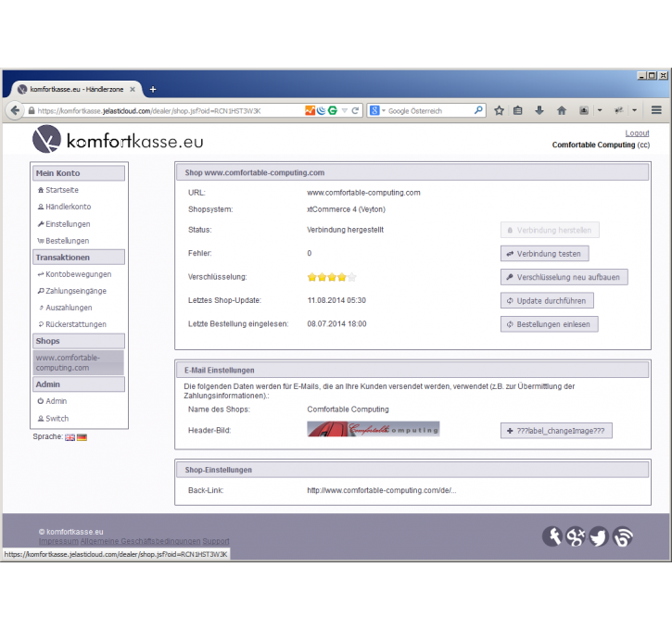The height and width of the screenshot is (630, 672).
Task: Switch language to English flag
Action: (70, 437)
